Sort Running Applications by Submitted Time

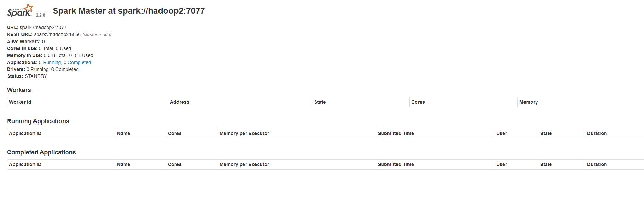(x=396, y=133)
